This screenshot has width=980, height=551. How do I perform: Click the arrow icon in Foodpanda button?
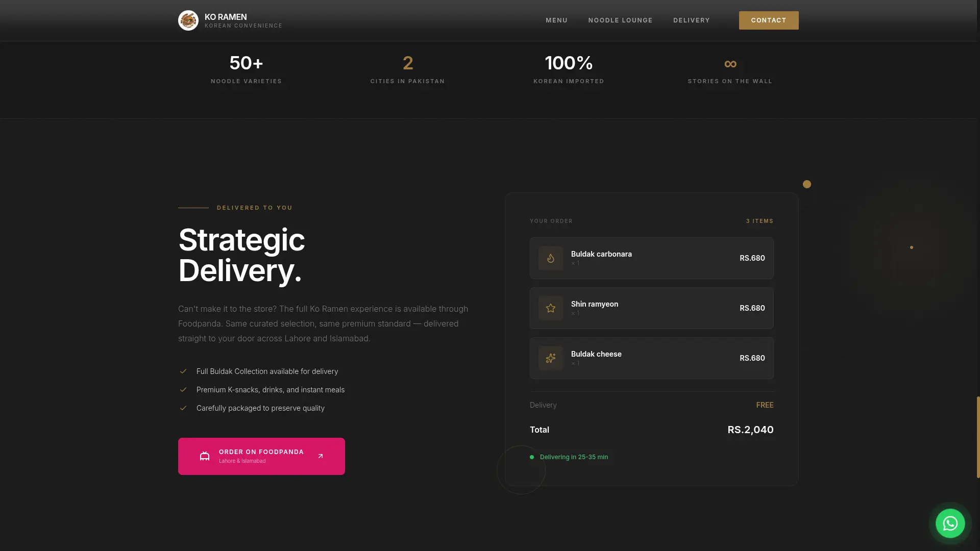click(x=321, y=456)
